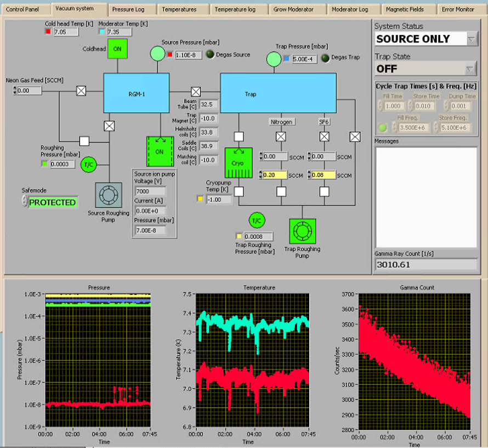Click the Source Pressure round gauge indicator
This screenshot has height=448, width=488.
pyautogui.click(x=157, y=53)
